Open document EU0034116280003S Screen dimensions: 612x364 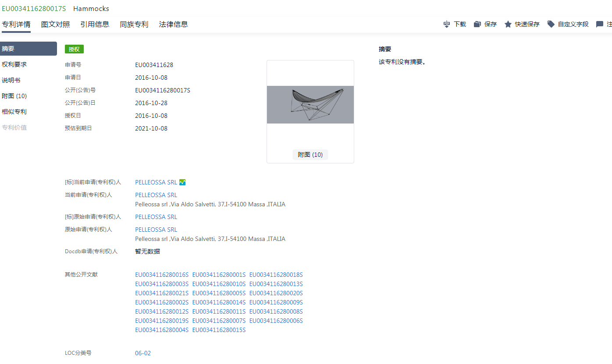pos(162,284)
